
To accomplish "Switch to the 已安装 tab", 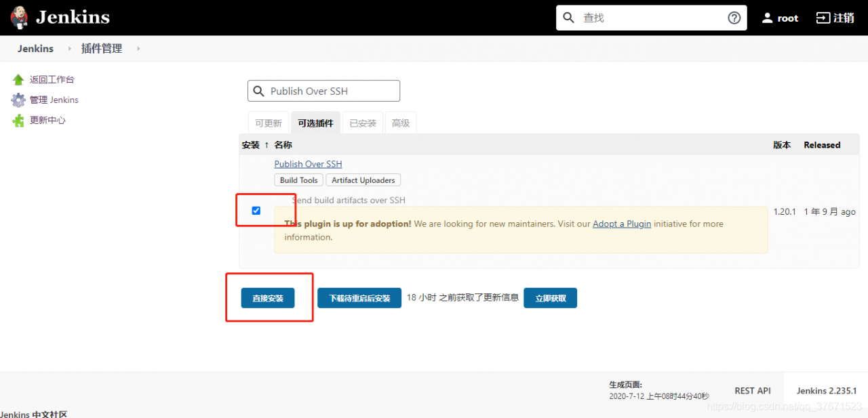I will (363, 123).
